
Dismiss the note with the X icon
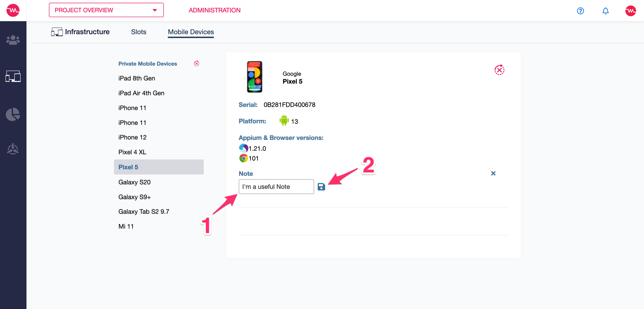(493, 173)
